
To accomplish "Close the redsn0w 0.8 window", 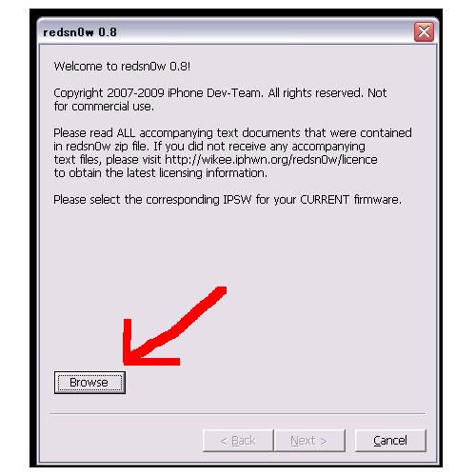I will coord(424,31).
